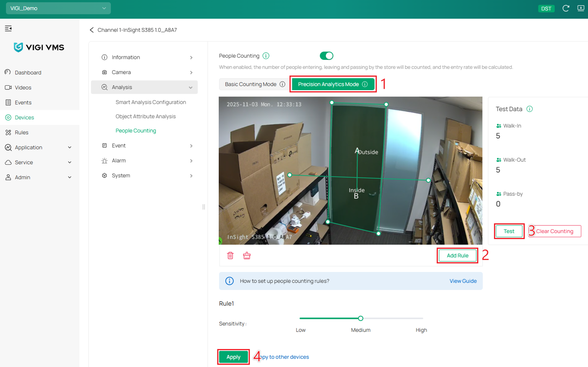Toggle the People Counting switch off

[326, 56]
